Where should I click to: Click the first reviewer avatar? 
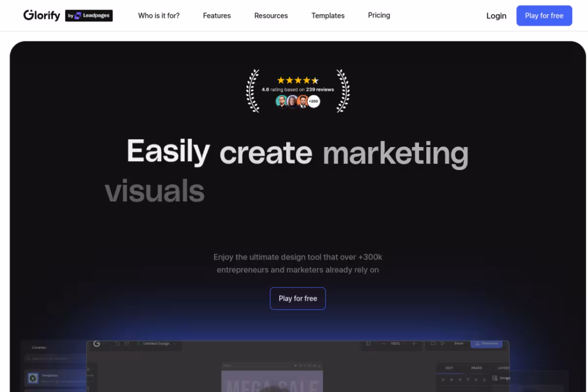(281, 101)
